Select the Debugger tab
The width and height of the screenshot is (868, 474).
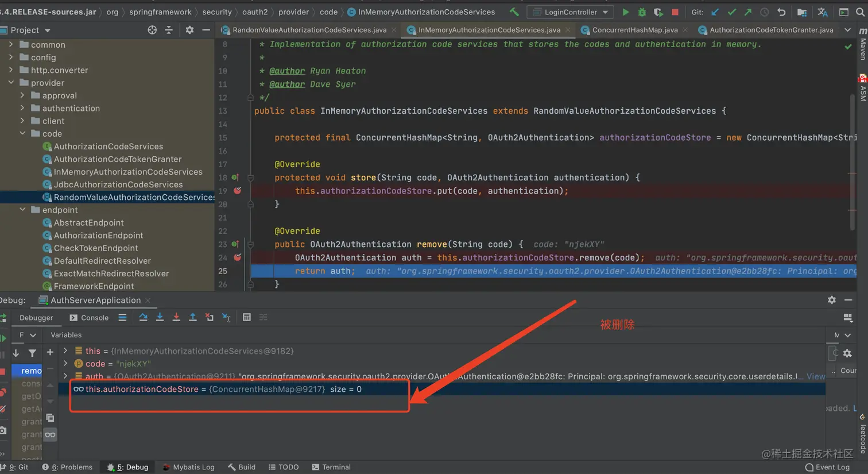pyautogui.click(x=36, y=318)
